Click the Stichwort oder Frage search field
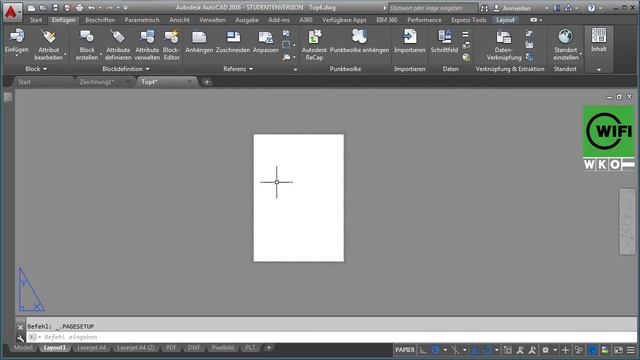The width and height of the screenshot is (640, 360). tap(432, 8)
